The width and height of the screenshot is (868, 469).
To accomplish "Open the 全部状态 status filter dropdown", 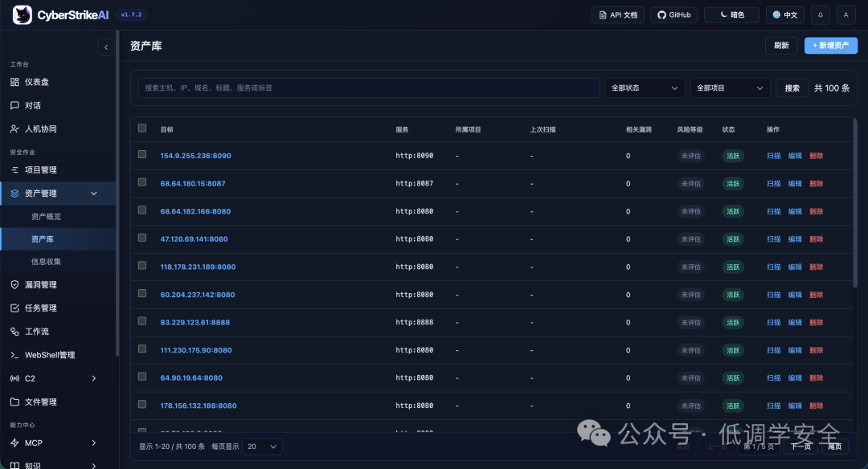I will pos(645,88).
